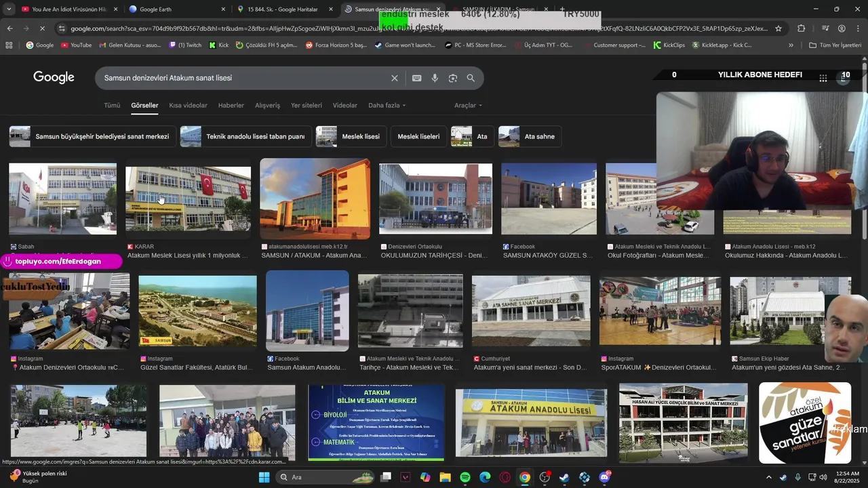The image size is (868, 488).
Task: Open Steam from the taskbar
Action: [x=564, y=477]
